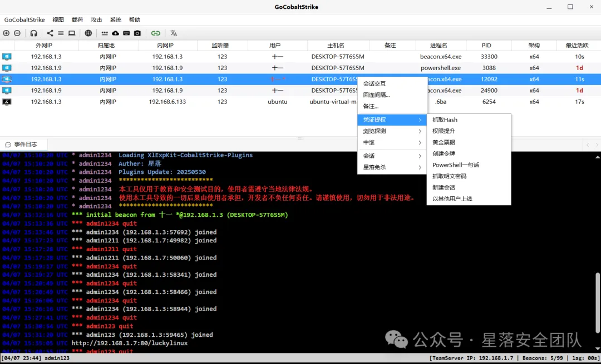Select 抓取Hash from submenu
The image size is (601, 364).
coord(469,120)
